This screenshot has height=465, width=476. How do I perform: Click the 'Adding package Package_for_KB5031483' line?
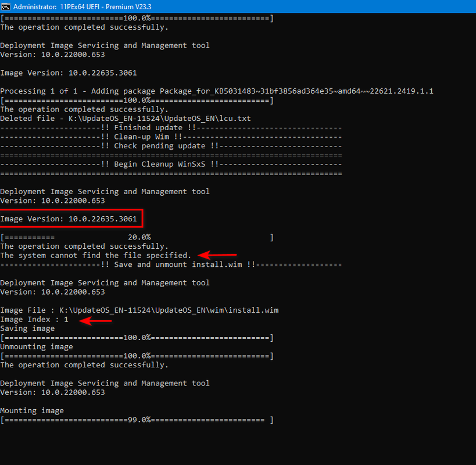tap(217, 91)
